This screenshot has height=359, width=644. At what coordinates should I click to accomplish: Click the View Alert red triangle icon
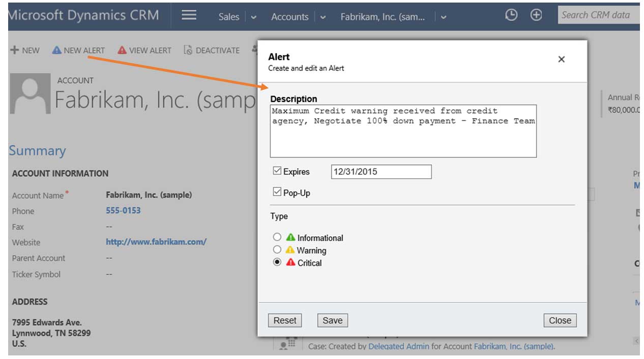122,50
